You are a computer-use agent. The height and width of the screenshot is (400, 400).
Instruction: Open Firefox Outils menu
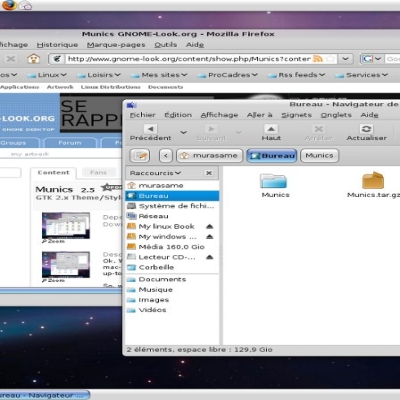(166, 45)
